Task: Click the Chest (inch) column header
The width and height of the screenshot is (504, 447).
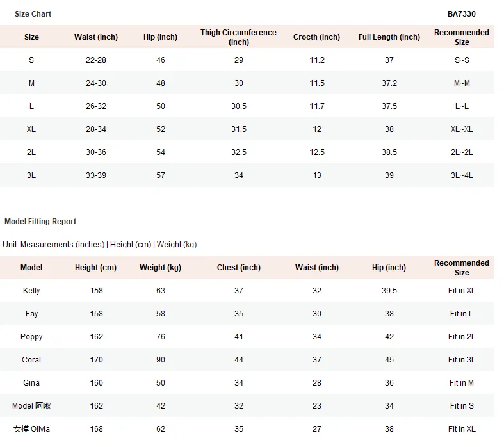Action: pos(238,267)
